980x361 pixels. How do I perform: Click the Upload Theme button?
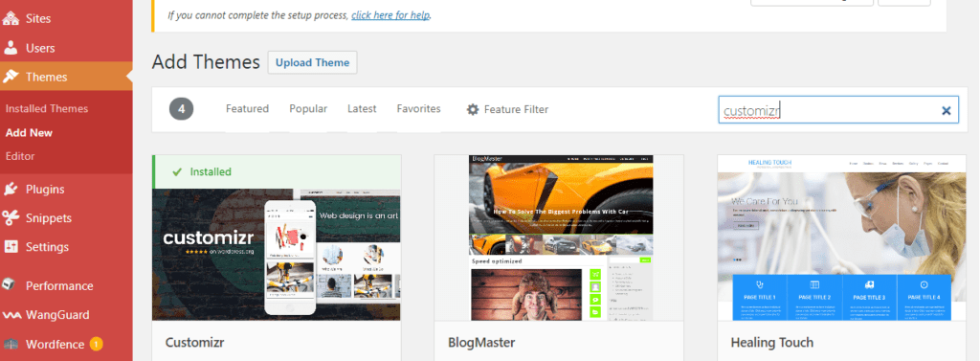[x=313, y=62]
